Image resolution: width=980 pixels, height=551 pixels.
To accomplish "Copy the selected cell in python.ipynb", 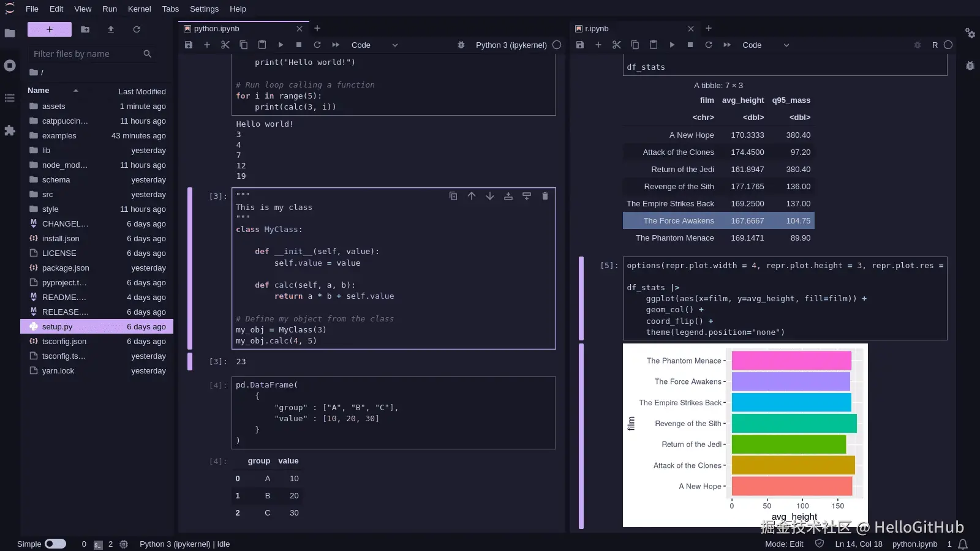I will tap(244, 45).
